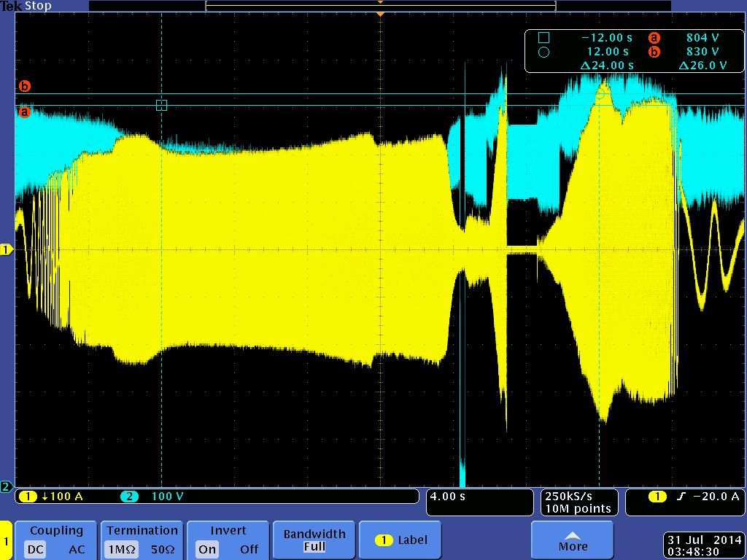747x560 pixels.
Task: Select horizontal cursor b marker
Action: pos(24,86)
